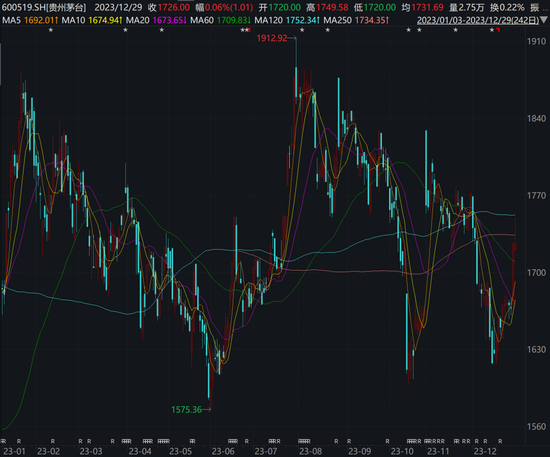This screenshot has width=550, height=457.
Task: Click the 1912.92 yearly high annotation
Action: [272, 38]
